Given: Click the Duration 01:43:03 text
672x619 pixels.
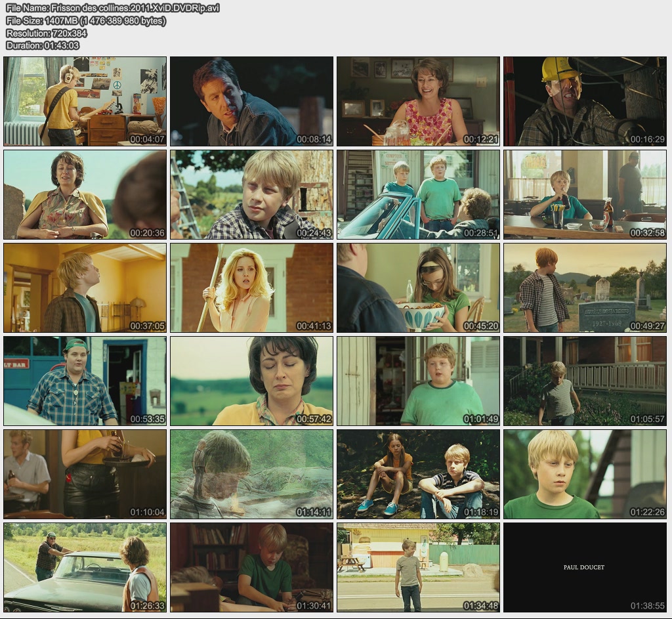Looking at the screenshot, I should (x=43, y=45).
